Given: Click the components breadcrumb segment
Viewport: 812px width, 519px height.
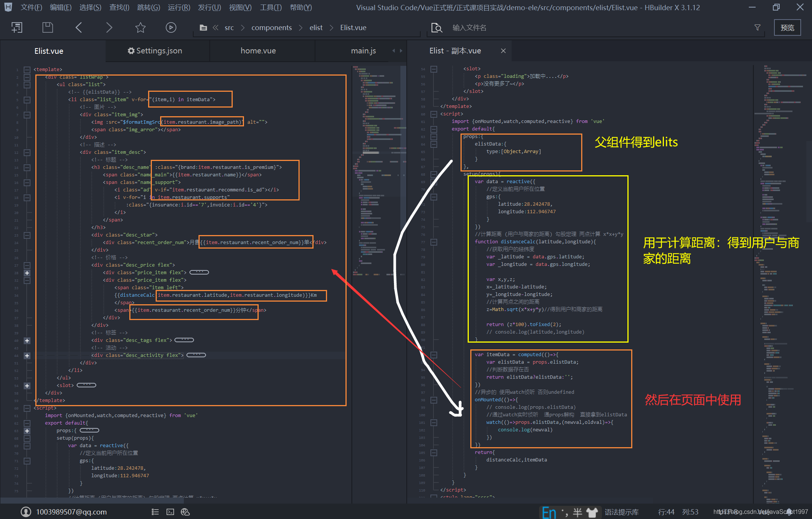Looking at the screenshot, I should pyautogui.click(x=271, y=27).
